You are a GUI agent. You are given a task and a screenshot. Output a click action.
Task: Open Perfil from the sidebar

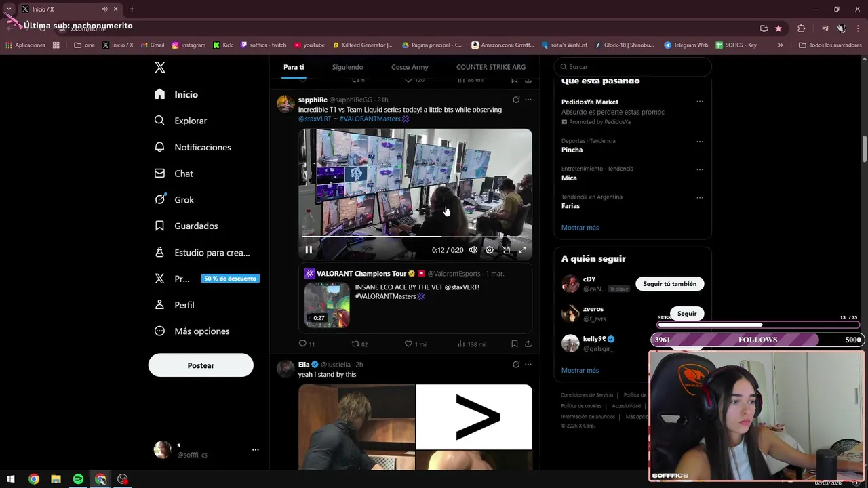coord(174,305)
